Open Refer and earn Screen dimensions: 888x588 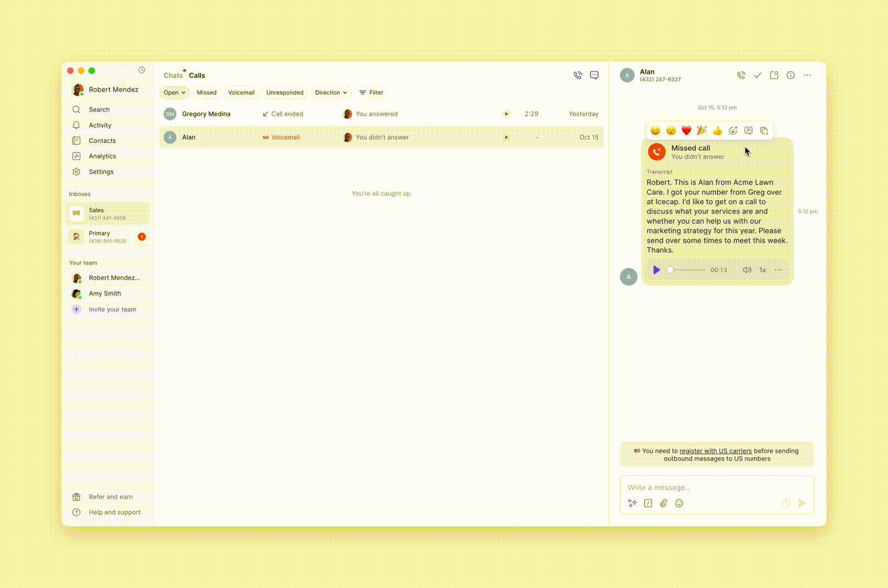pos(107,497)
